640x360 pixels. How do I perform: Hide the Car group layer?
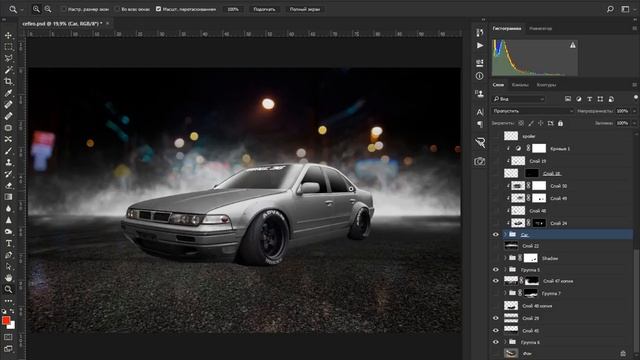pos(496,234)
